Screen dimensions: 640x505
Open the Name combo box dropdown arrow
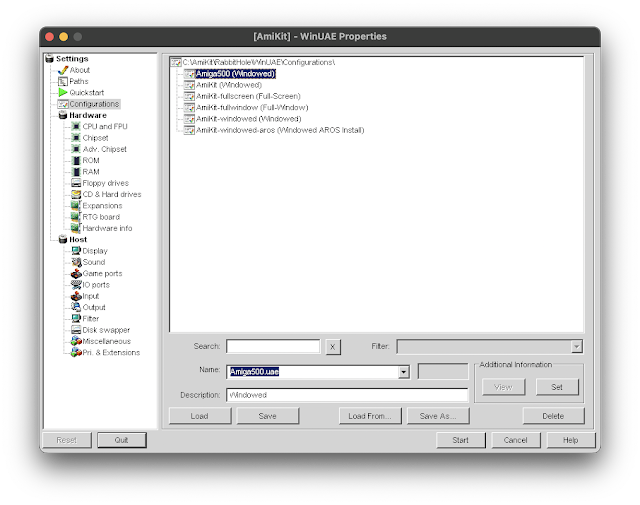(404, 372)
